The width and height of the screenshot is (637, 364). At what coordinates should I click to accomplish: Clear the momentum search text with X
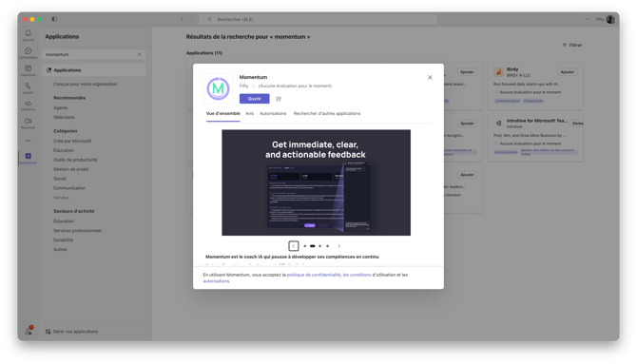[140, 54]
